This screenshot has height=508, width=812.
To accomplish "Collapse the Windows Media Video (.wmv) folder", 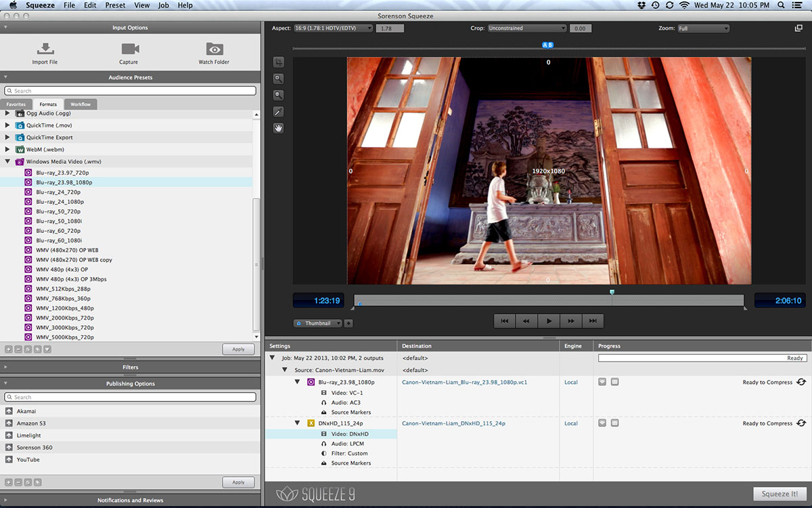I will point(8,162).
